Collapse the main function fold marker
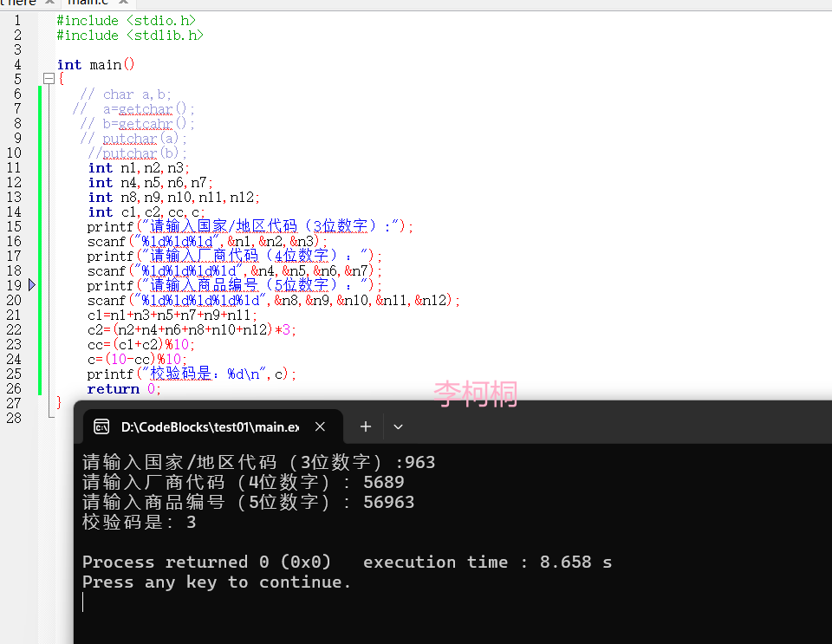Image resolution: width=832 pixels, height=644 pixels. pos(49,79)
